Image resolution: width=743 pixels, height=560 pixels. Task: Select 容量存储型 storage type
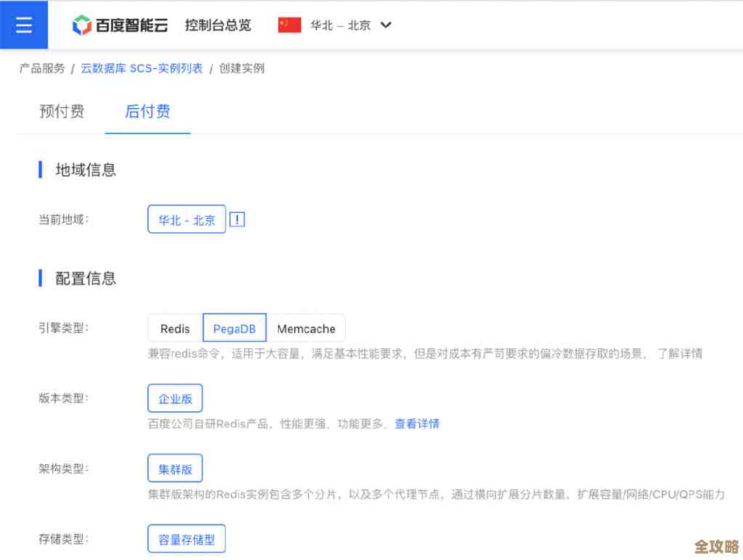coord(186,538)
